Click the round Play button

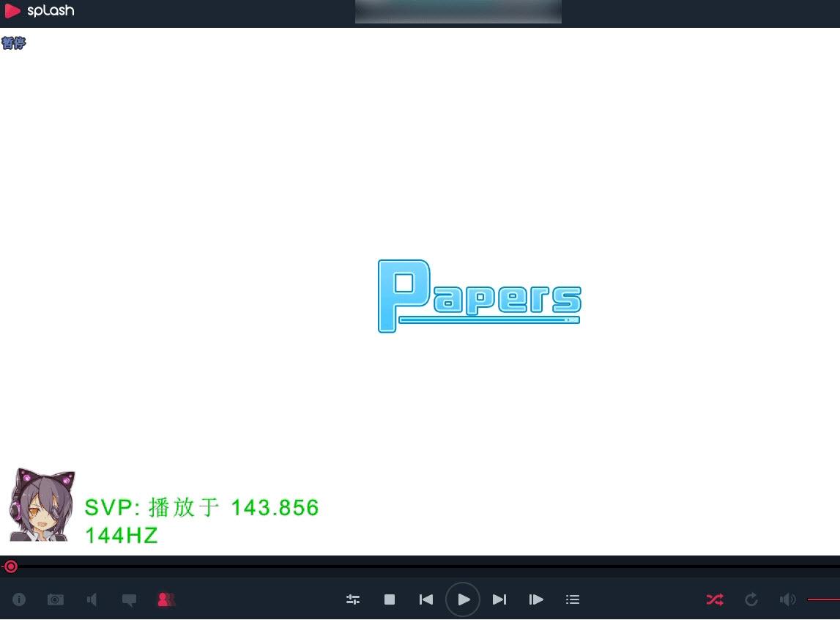pyautogui.click(x=462, y=599)
